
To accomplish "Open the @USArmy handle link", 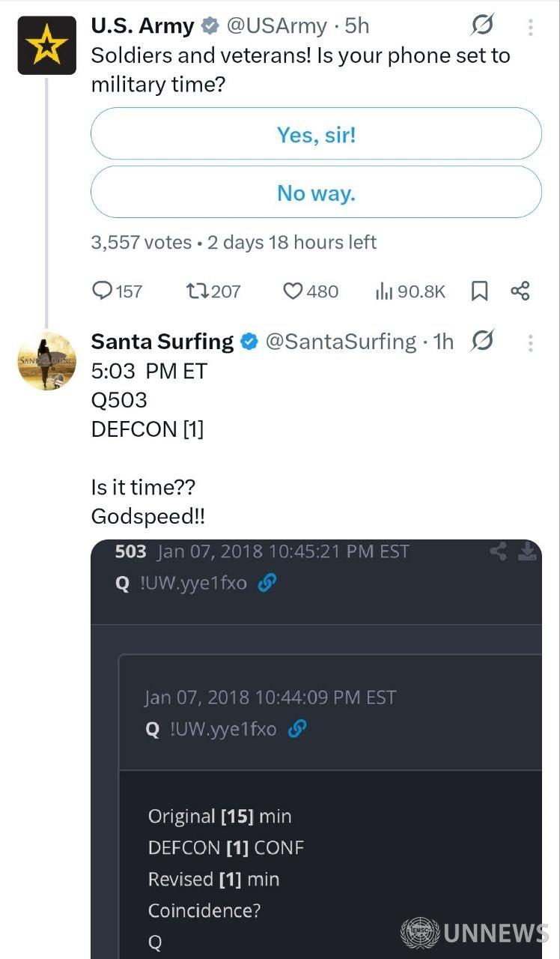I will 276,26.
